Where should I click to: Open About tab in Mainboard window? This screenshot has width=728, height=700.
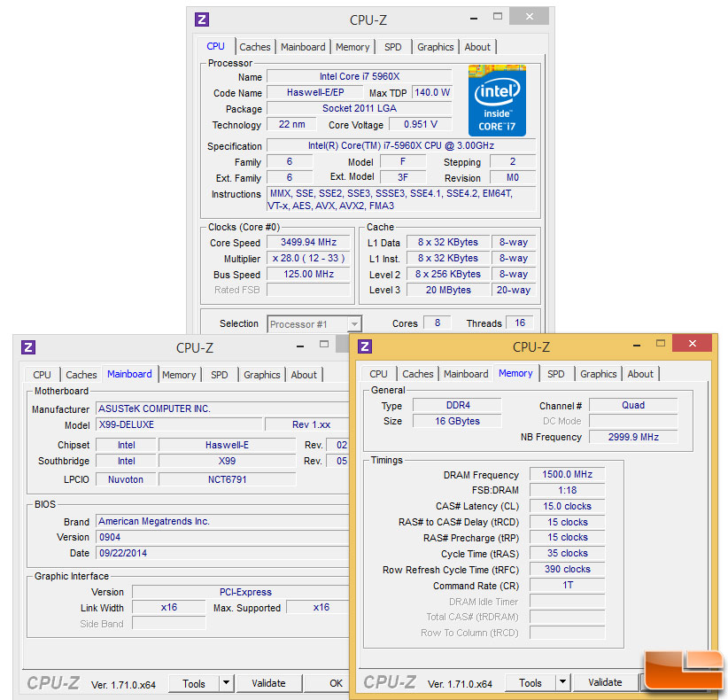[x=304, y=375]
